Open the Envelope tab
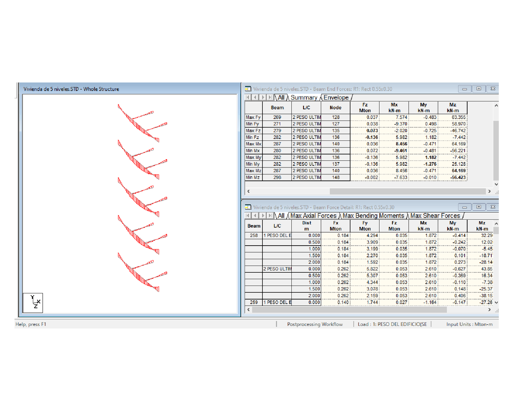Screen dimensions: 532x411 tap(335, 97)
